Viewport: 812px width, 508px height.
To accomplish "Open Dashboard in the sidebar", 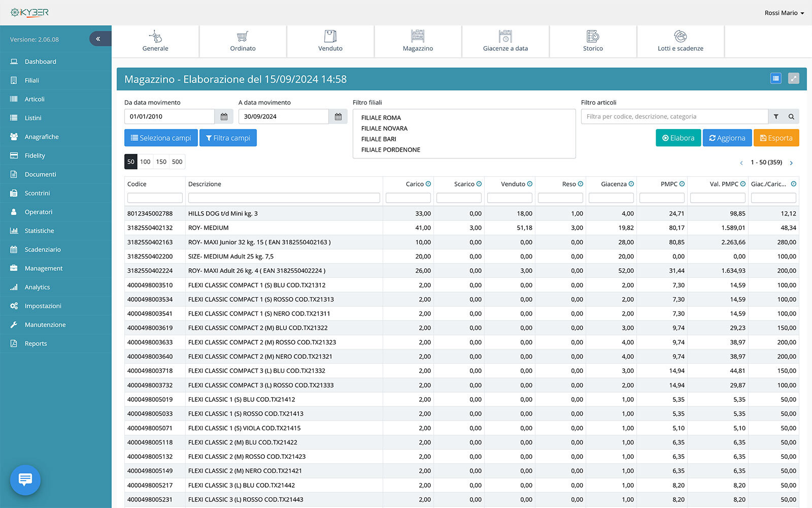I will tap(56, 61).
